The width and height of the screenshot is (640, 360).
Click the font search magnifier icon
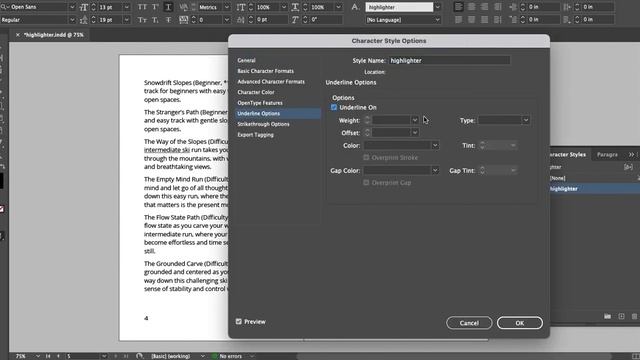(4, 7)
